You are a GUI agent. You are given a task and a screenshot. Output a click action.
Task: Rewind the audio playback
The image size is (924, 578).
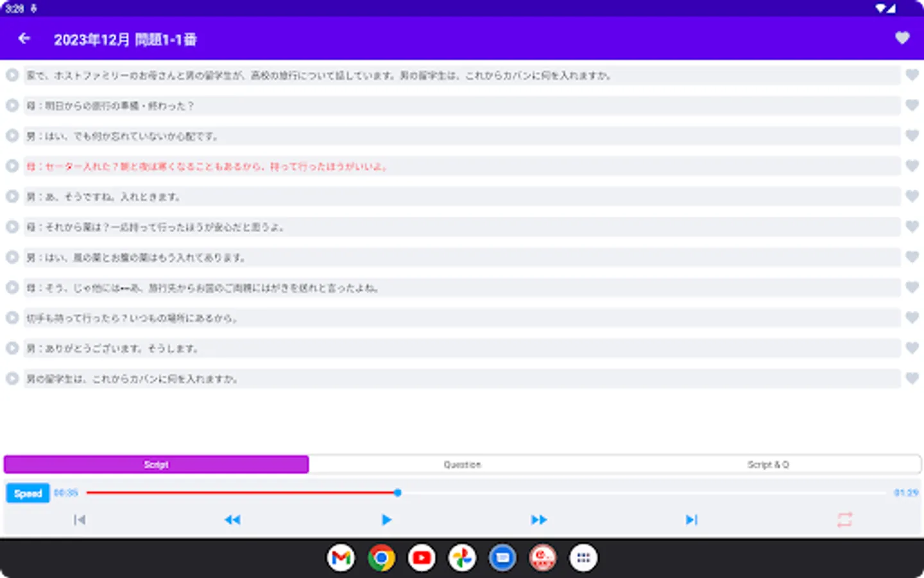[x=233, y=520]
